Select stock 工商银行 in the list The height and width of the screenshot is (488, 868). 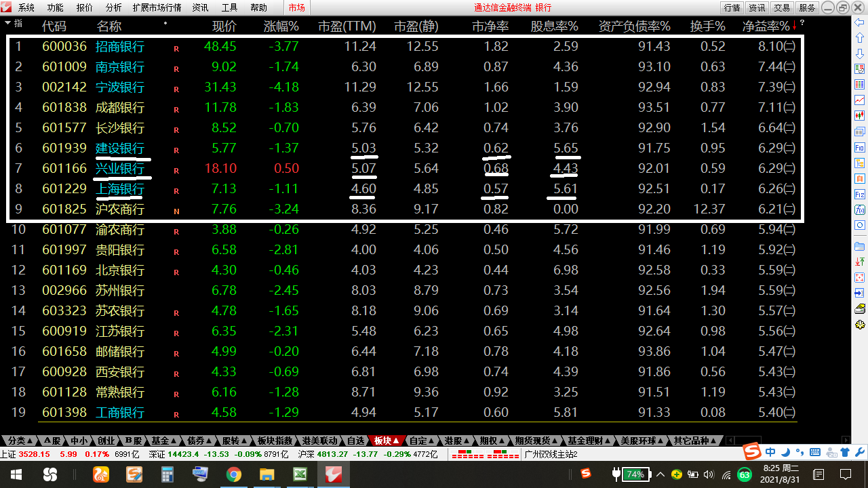120,413
